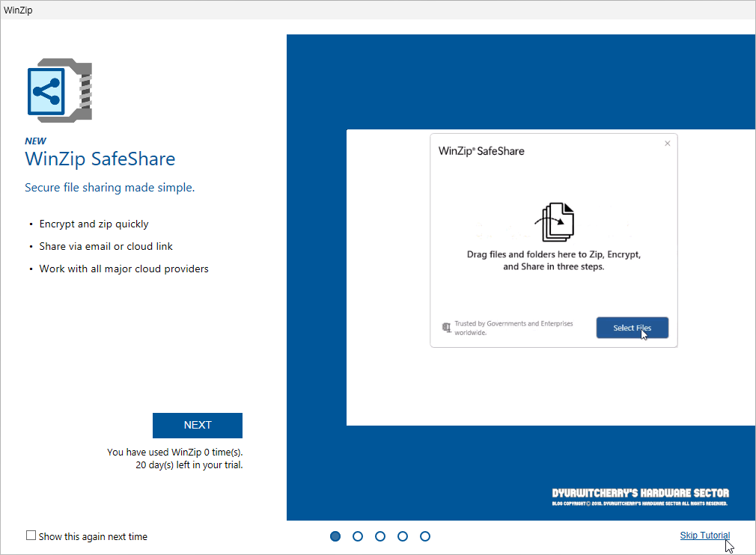Click 'Work with all major cloud providers' bullet
The height and width of the screenshot is (555, 756).
pyautogui.click(x=124, y=269)
